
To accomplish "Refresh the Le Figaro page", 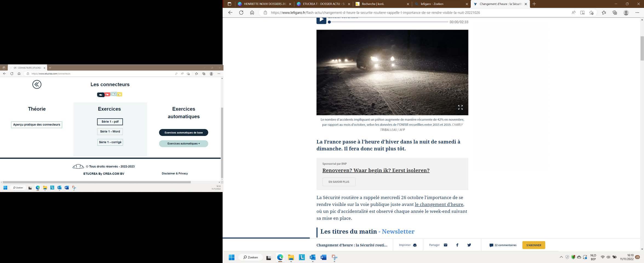I will [x=241, y=13].
